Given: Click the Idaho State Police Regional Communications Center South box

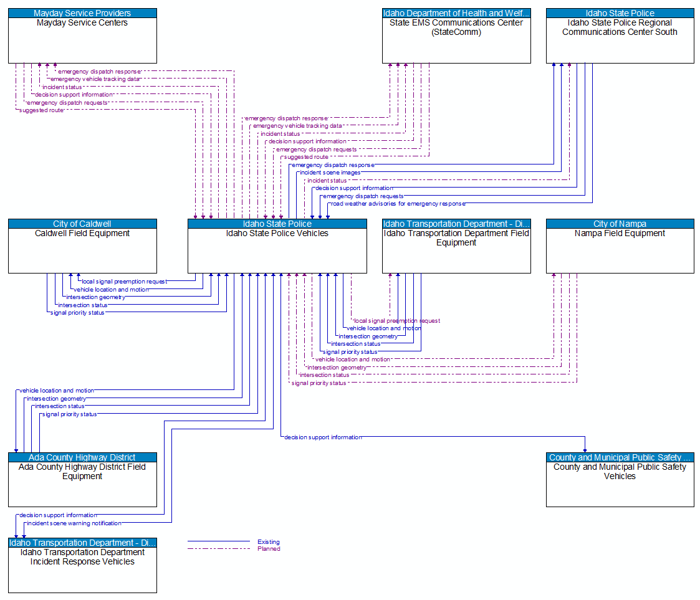Looking at the screenshot, I should click(x=620, y=36).
